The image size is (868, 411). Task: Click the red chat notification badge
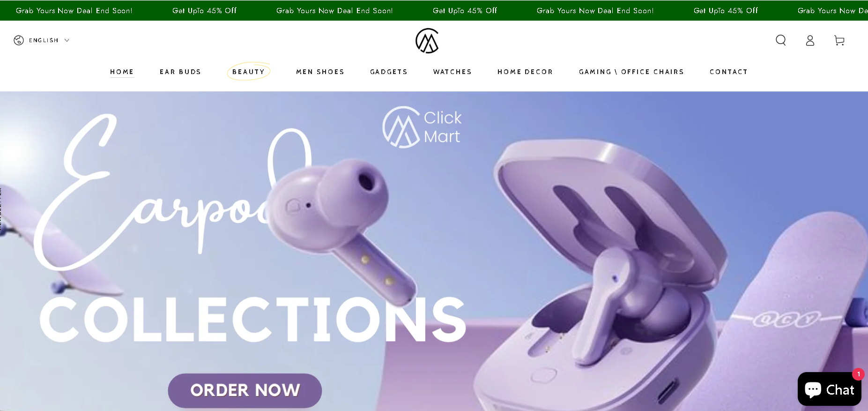[858, 374]
